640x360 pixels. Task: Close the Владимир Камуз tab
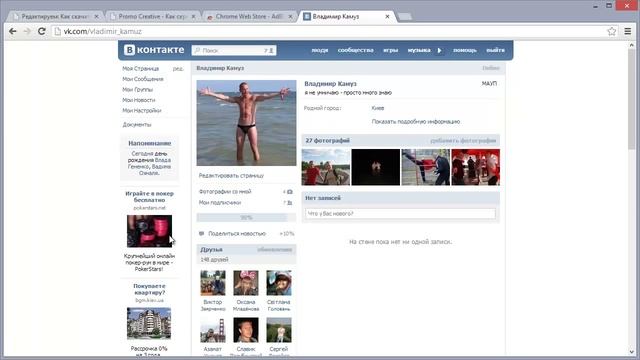click(387, 16)
